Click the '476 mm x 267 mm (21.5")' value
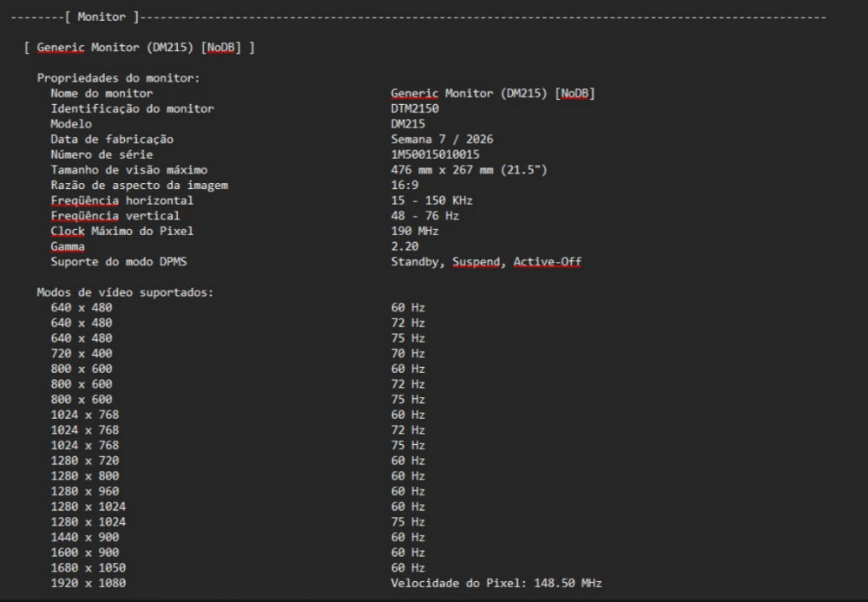The width and height of the screenshot is (868, 602). pyautogui.click(x=469, y=170)
